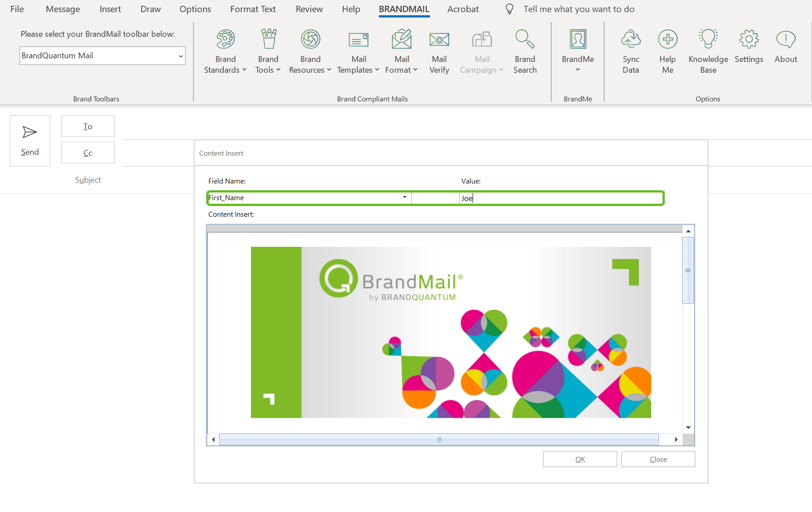This screenshot has height=512, width=812.
Task: Expand the Brand Resources dropdown arrow
Action: click(x=329, y=70)
